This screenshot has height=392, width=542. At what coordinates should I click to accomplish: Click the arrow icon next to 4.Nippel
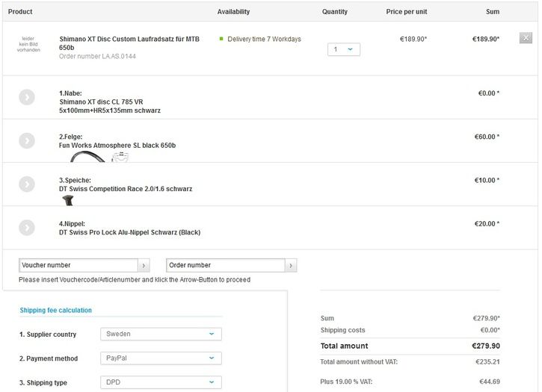(x=27, y=228)
